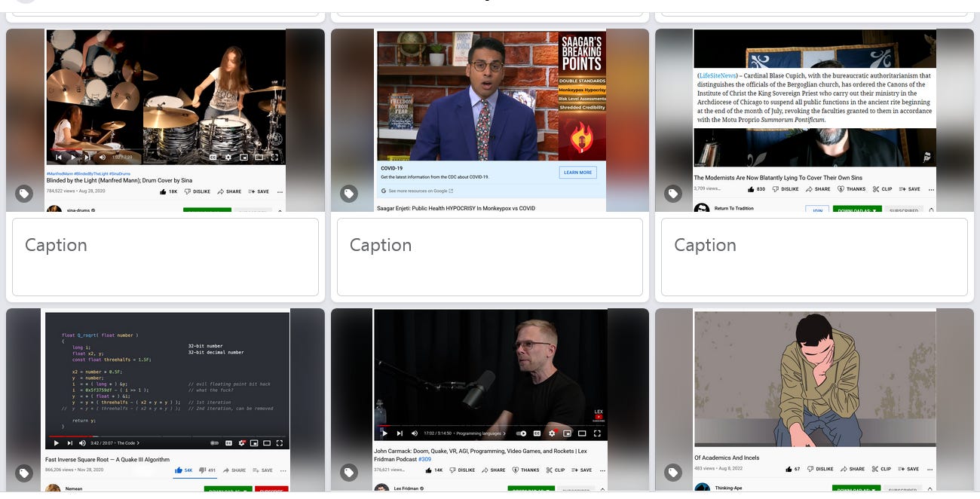
Task: Click the play icon in the Sina drum video
Action: pos(73,158)
